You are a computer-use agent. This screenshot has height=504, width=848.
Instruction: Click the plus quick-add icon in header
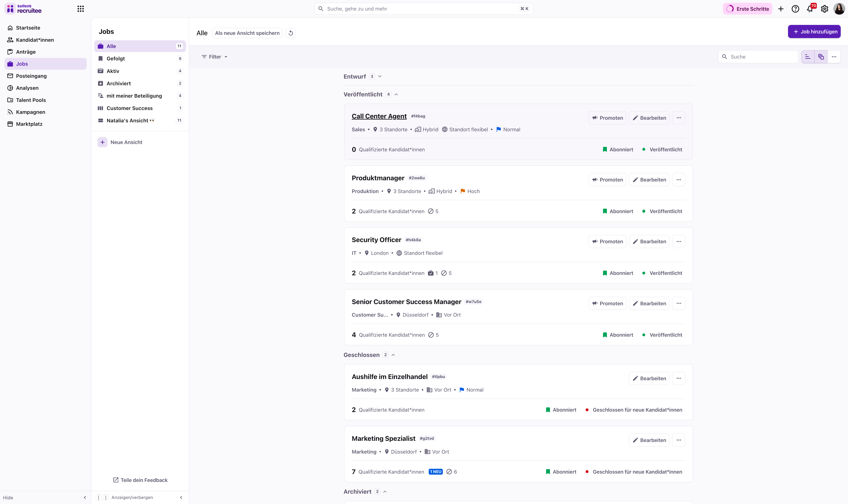[781, 9]
